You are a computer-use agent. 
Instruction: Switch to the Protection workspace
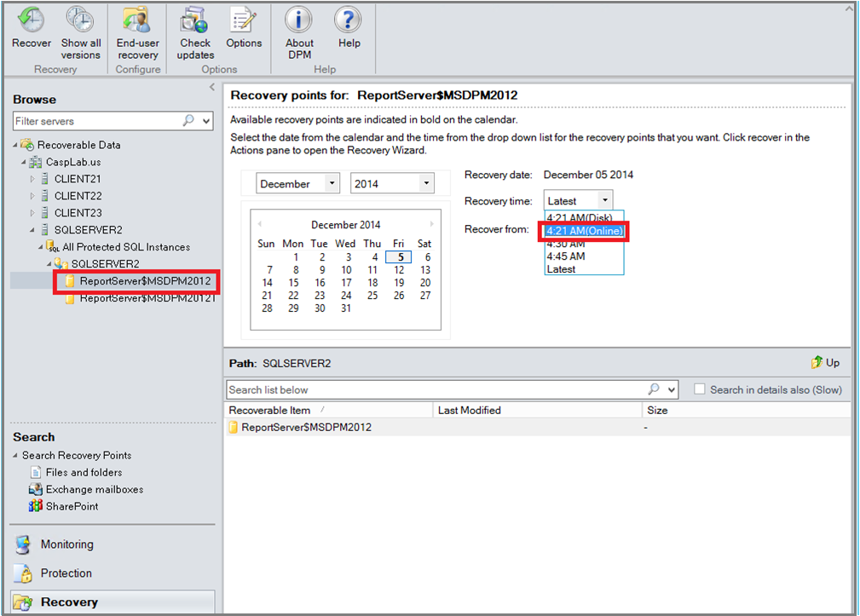pos(65,573)
